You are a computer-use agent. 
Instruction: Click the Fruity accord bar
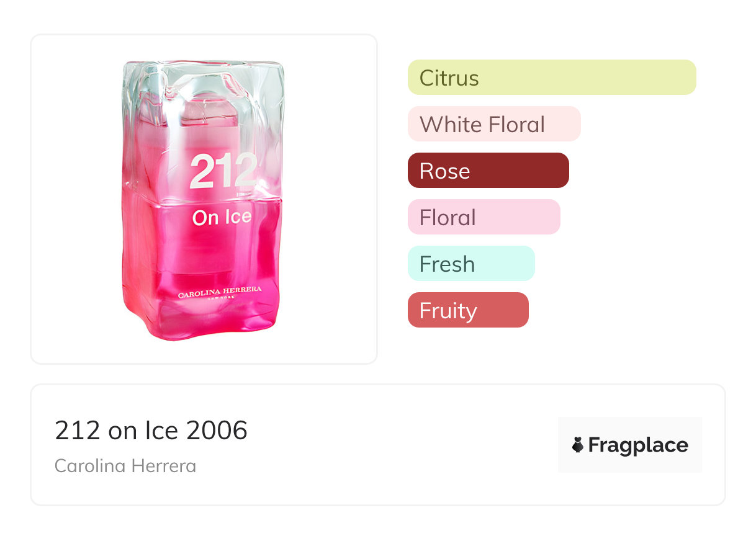[467, 310]
